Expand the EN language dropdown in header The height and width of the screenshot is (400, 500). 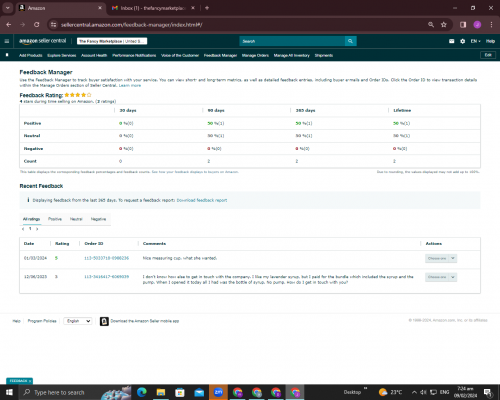[475, 41]
